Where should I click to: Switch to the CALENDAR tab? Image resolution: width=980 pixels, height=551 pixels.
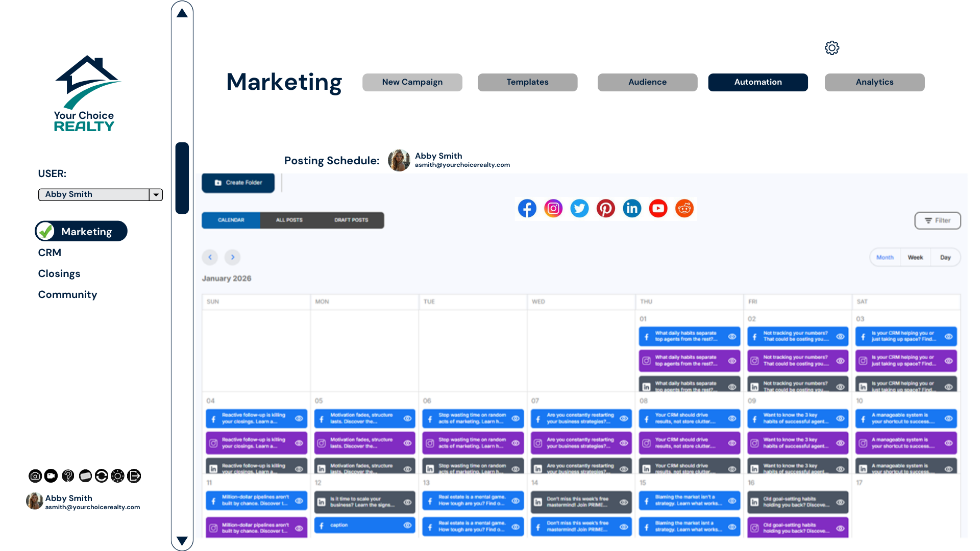[231, 220]
